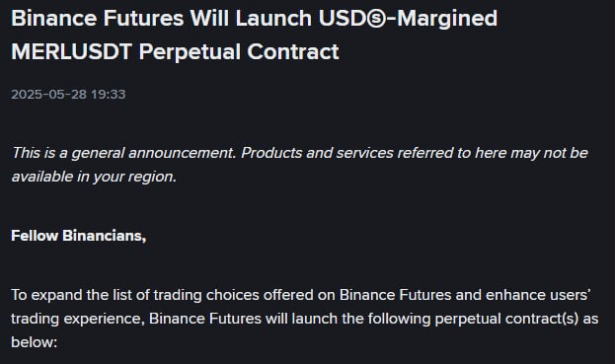This screenshot has width=615, height=364.
Task: Click 'Products and services' in italic notice
Action: coord(317,153)
